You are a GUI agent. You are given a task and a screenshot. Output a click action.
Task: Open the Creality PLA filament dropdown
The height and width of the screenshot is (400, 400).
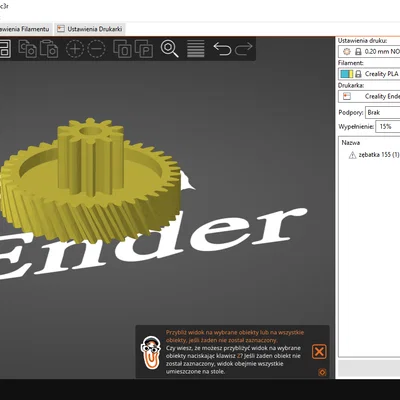coord(369,74)
